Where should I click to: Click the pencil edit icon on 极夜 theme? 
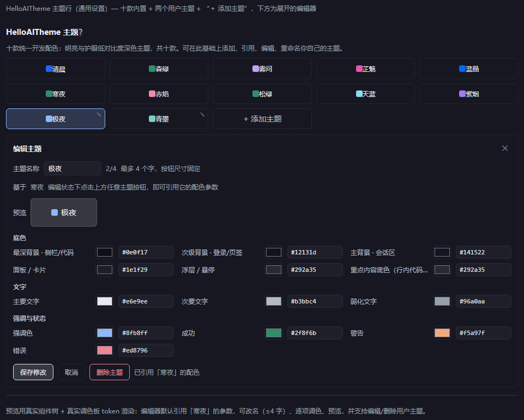pyautogui.click(x=99, y=114)
